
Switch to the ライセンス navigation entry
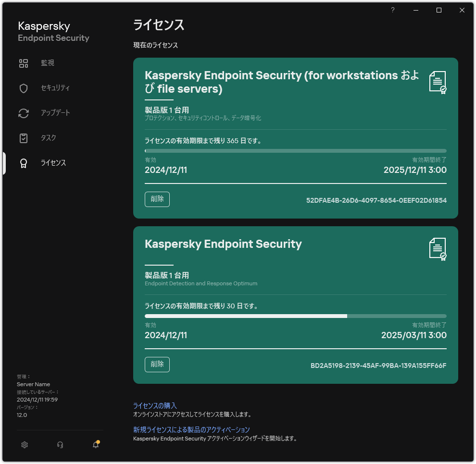53,163
